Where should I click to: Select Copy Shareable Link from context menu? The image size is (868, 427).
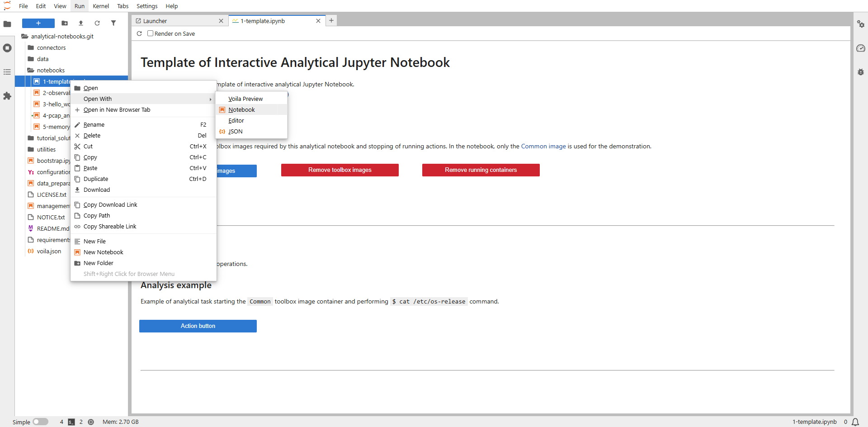(110, 226)
